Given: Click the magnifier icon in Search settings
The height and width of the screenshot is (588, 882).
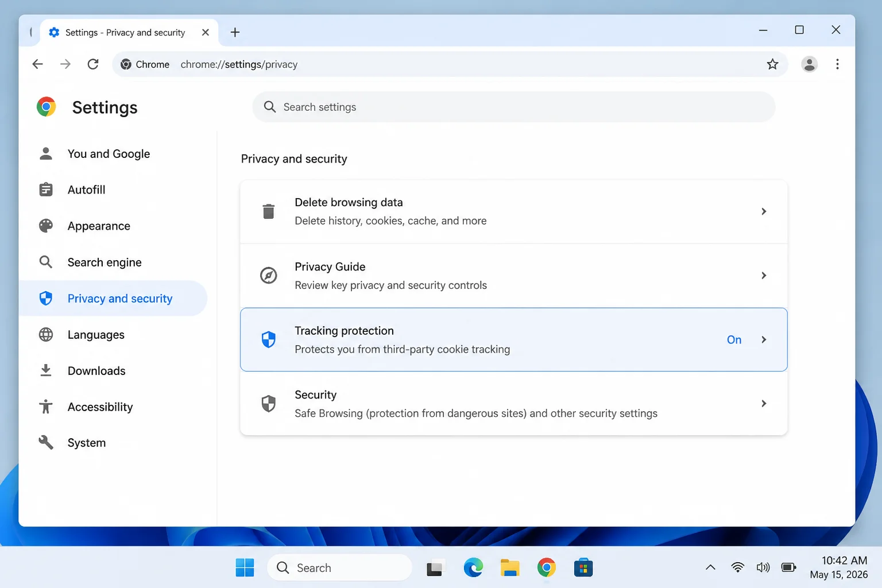Looking at the screenshot, I should 270,107.
